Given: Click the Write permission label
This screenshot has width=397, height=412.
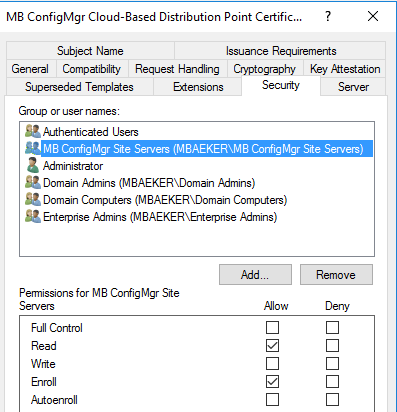Looking at the screenshot, I should pyautogui.click(x=43, y=364).
